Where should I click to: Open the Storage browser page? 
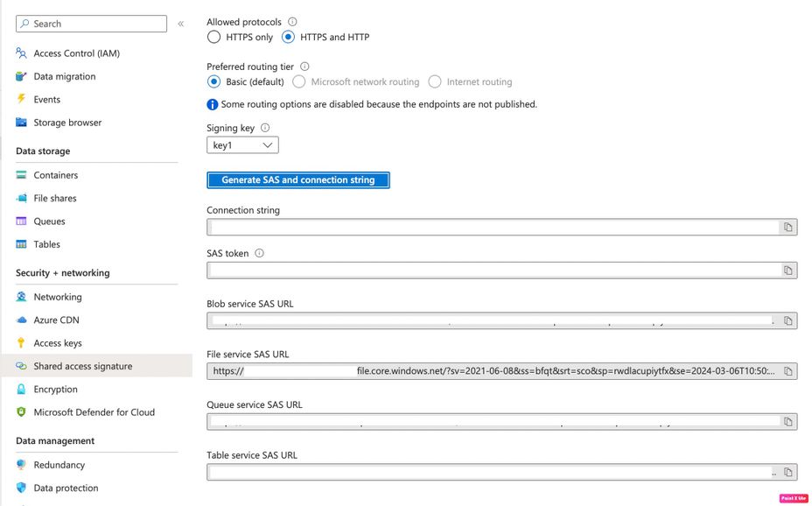point(67,123)
